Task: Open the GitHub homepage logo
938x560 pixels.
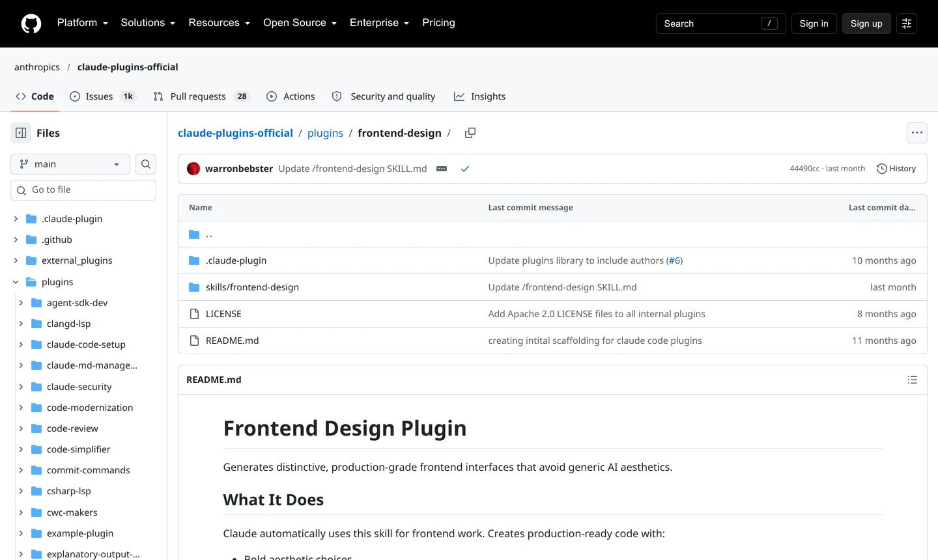Action: pos(31,23)
